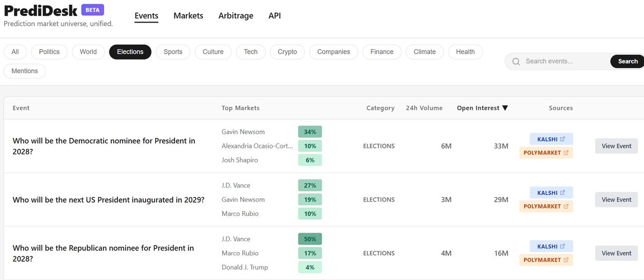The image size is (644, 280).
Task: Select the Sports category filter
Action: pyautogui.click(x=173, y=52)
